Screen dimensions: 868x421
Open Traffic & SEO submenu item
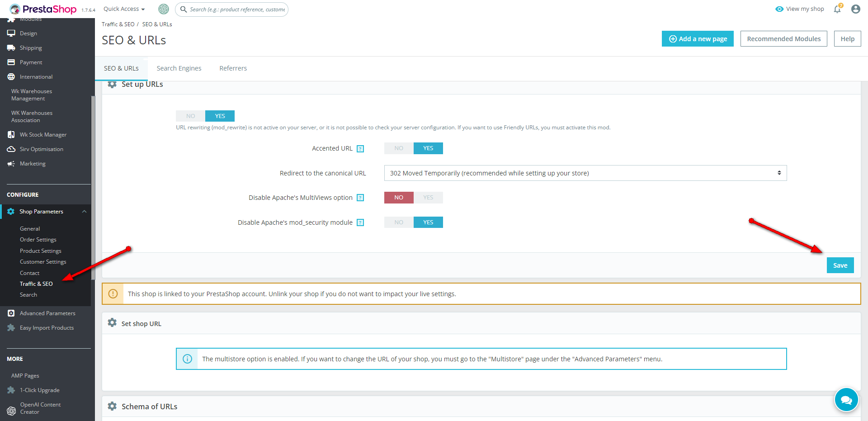click(x=36, y=284)
